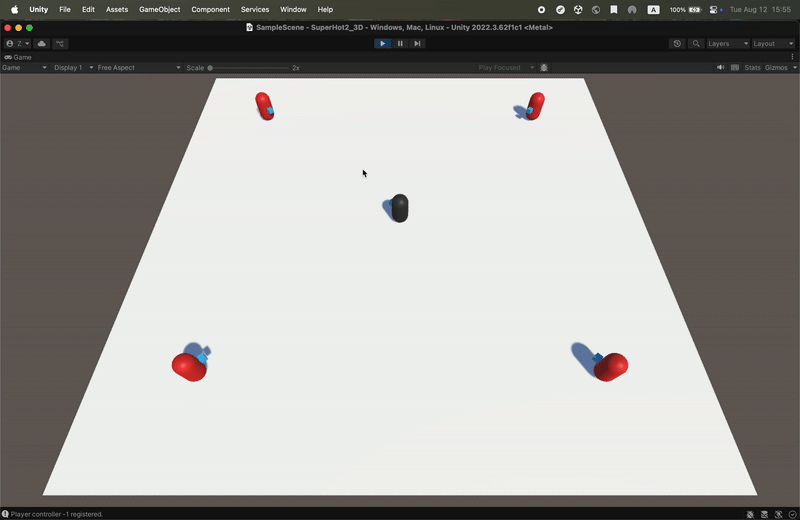Open the Component menu in the menu bar

pos(210,9)
